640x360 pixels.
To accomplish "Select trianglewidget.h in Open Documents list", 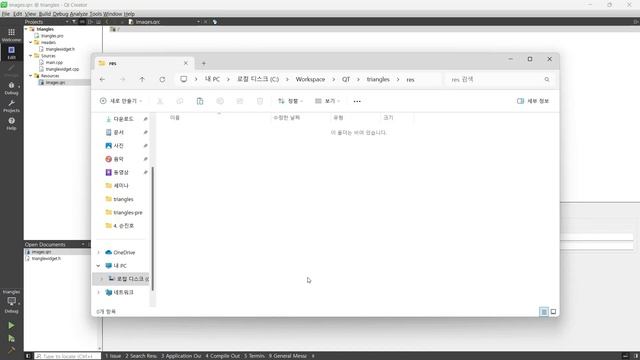I will [x=46, y=259].
